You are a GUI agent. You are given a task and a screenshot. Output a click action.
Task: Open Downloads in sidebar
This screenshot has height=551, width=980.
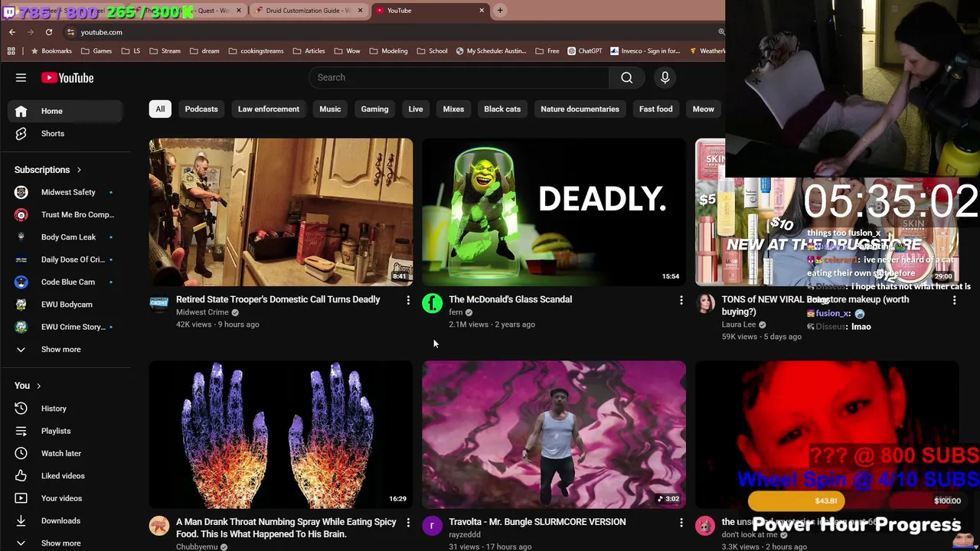pos(65,520)
